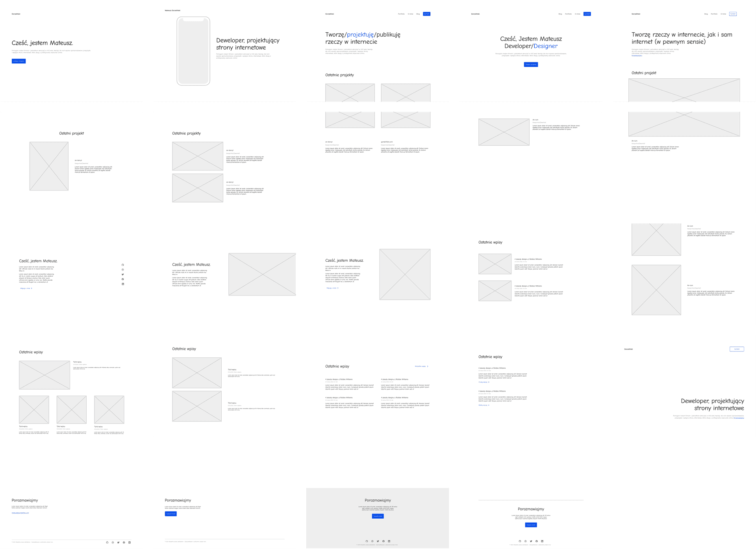Image resolution: width=756 pixels, height=549 pixels.
Task: Click Facebook icon in fourth mockup's centered footer
Action: click(x=537, y=541)
